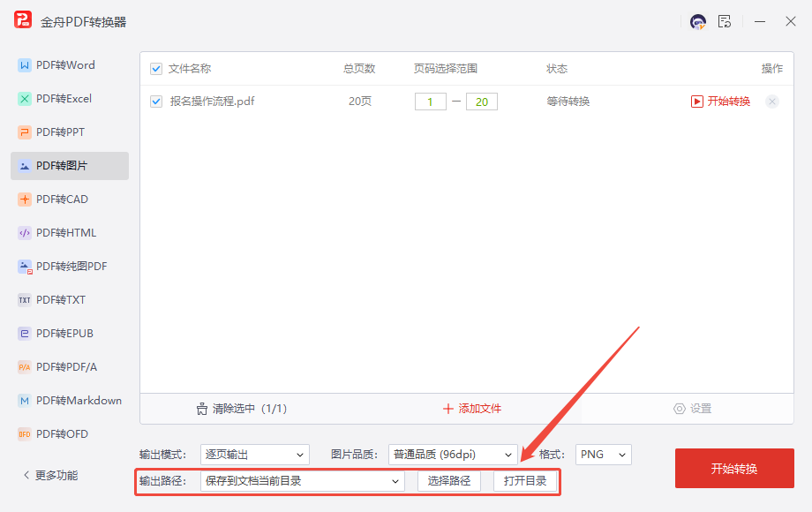Click the back chevron beside 更多功能

coord(26,475)
